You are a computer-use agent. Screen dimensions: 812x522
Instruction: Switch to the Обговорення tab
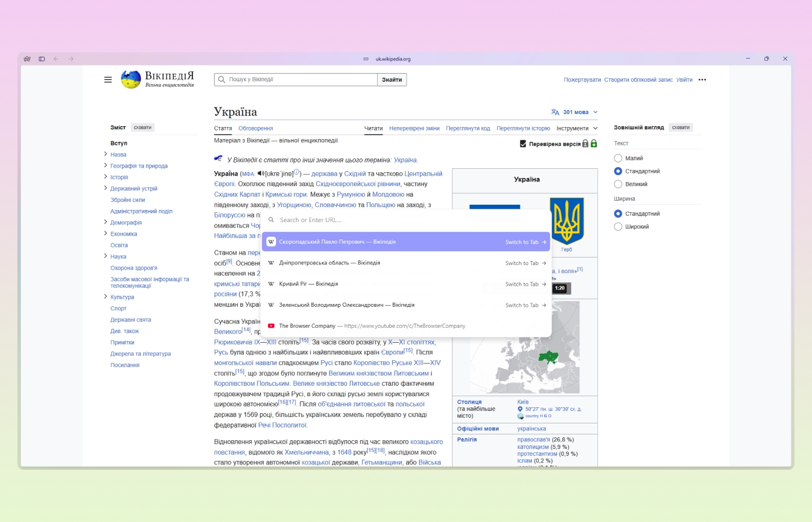point(256,128)
